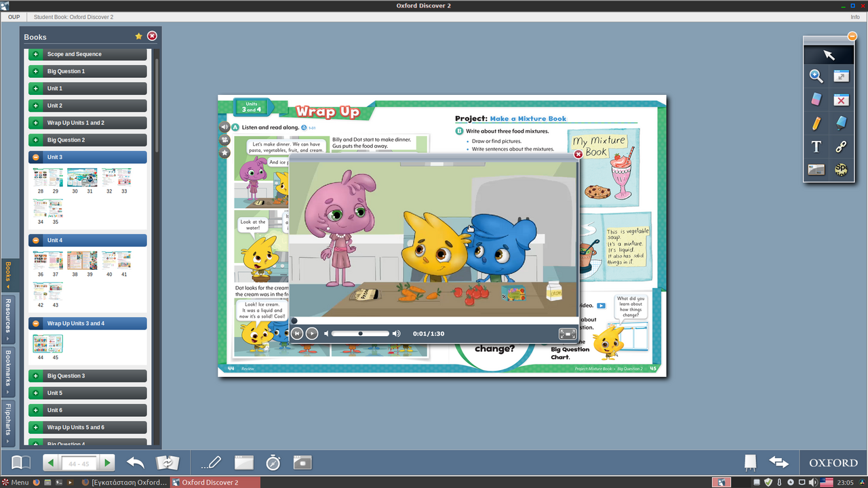
Task: Expand Big Question 2
Action: 87,140
